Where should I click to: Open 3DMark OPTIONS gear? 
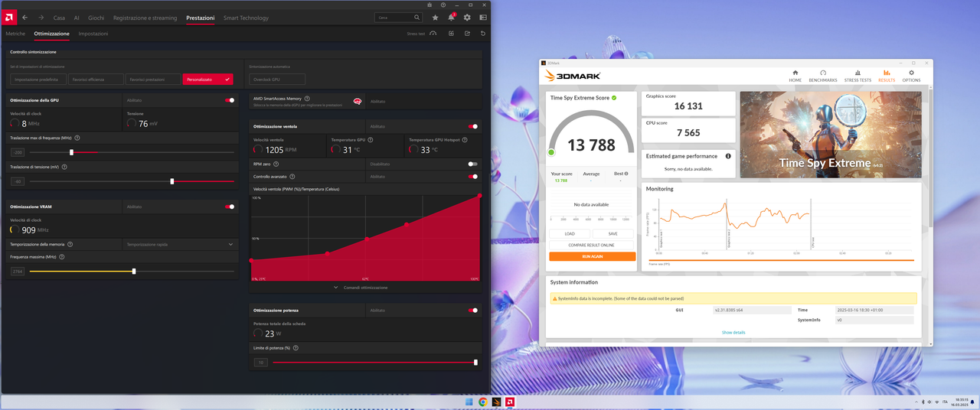click(911, 76)
